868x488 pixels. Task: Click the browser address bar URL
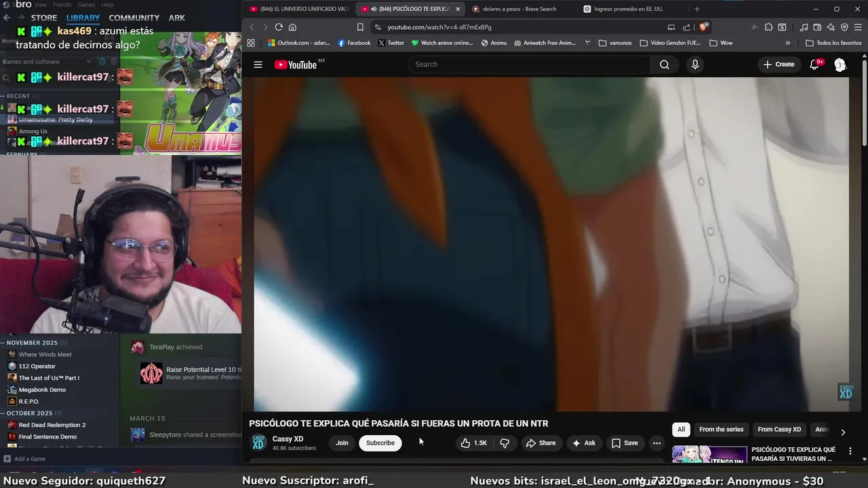coord(439,27)
